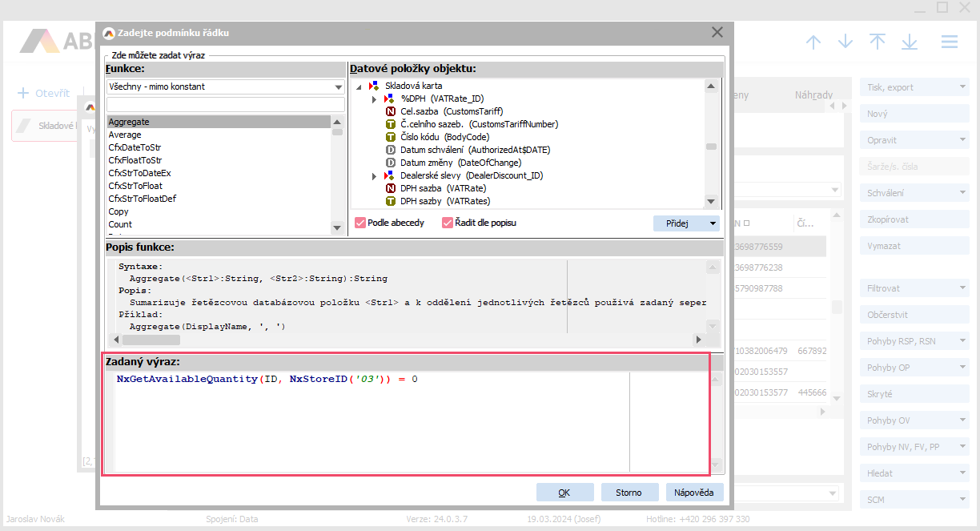Image resolution: width=980 pixels, height=531 pixels.
Task: Click the data items tree scrollbar down arrow
Action: 710,202
